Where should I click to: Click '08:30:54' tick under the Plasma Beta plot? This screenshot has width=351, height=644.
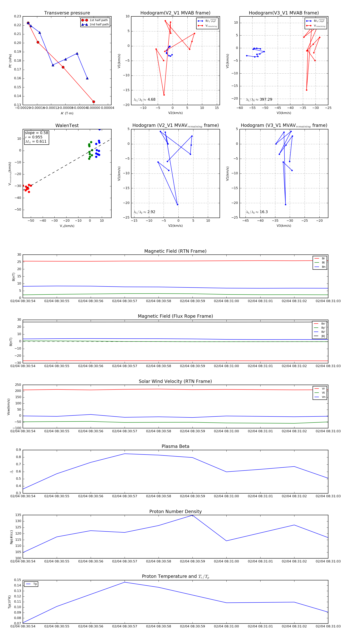pyautogui.click(x=23, y=496)
